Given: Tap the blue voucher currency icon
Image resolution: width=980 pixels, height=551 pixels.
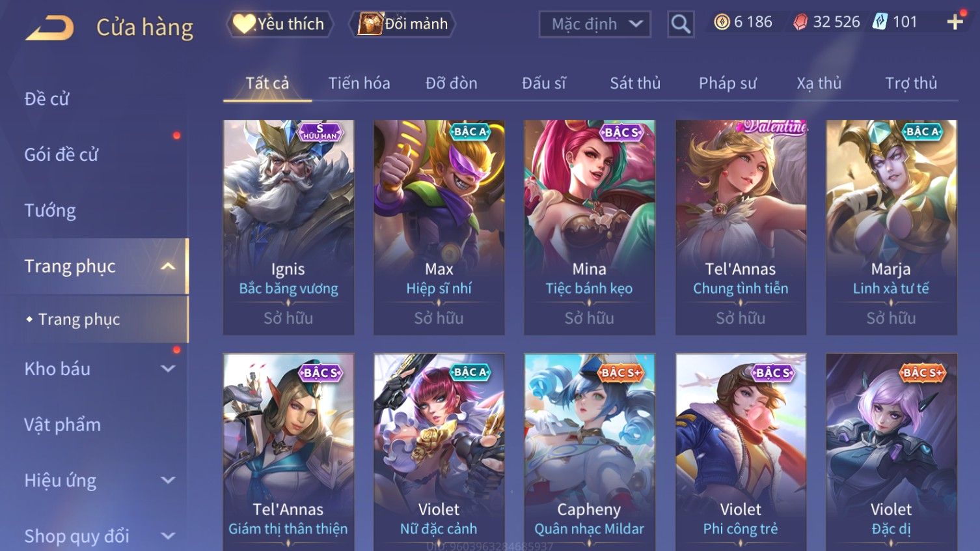Looking at the screenshot, I should pos(880,22).
